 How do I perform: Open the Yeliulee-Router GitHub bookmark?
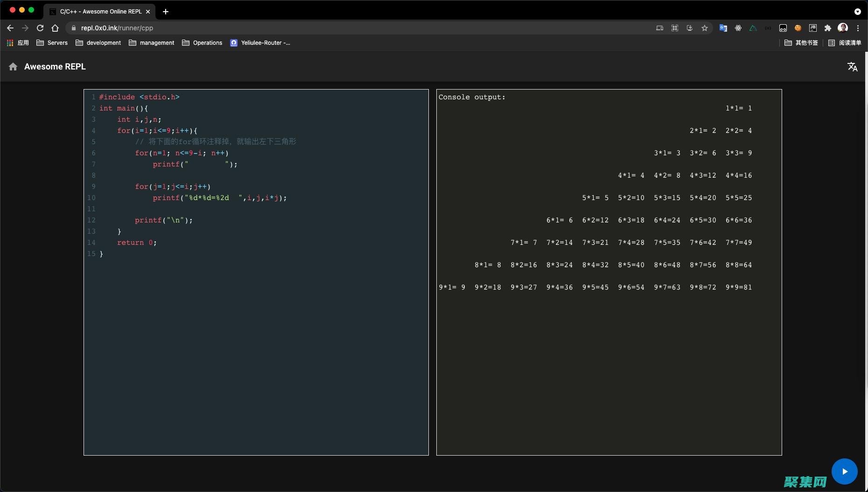point(260,43)
